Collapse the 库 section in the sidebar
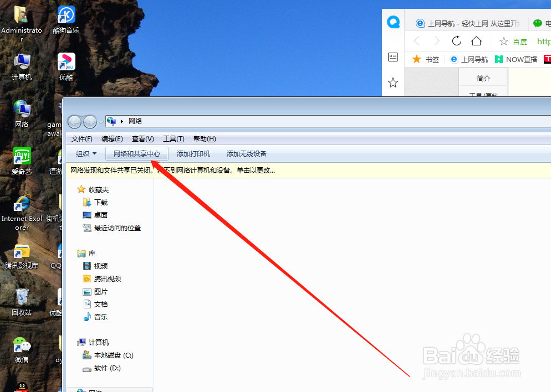Viewport: 551px width, 392px height. click(77, 253)
